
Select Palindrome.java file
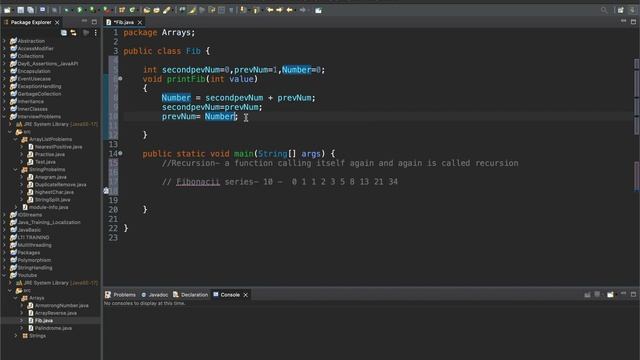coord(53,328)
